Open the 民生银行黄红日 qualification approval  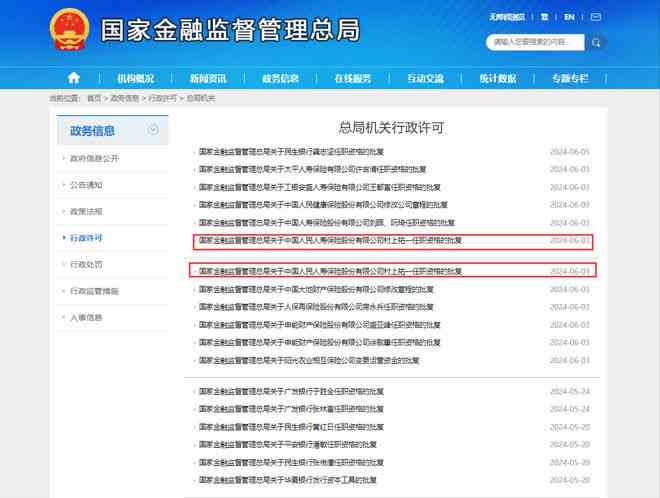coord(291,427)
